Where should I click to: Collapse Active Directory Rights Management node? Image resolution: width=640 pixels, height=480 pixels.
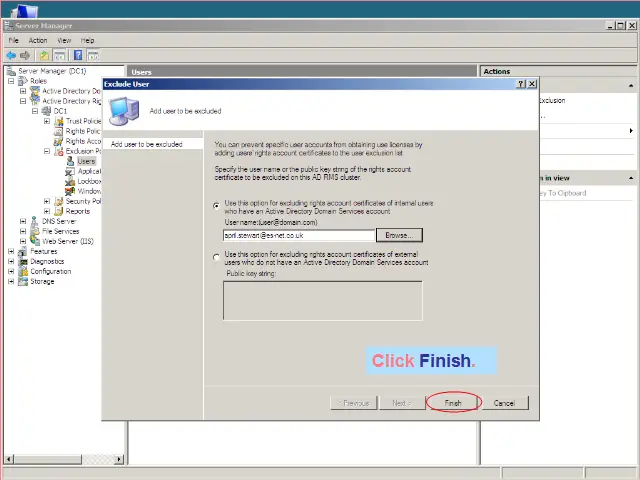(x=23, y=101)
